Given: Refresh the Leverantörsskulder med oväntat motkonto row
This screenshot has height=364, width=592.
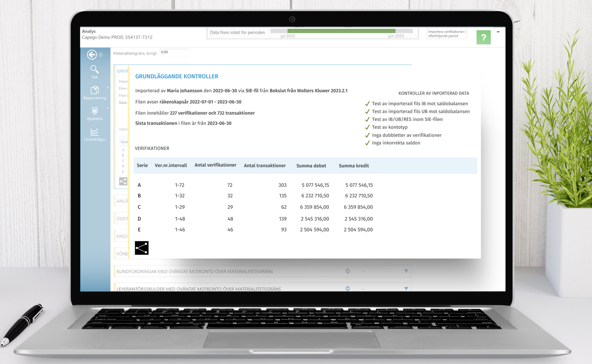Looking at the screenshot, I should tap(347, 288).
